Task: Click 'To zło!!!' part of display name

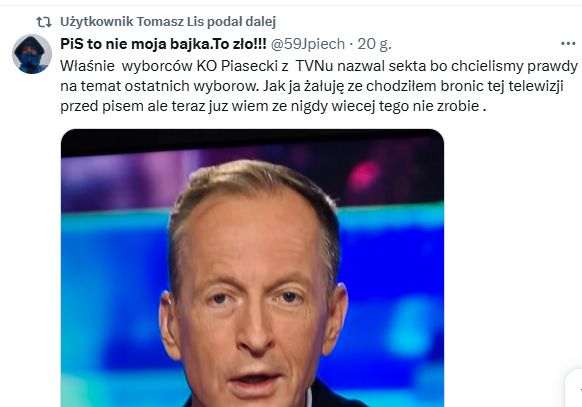Action: 239,44
